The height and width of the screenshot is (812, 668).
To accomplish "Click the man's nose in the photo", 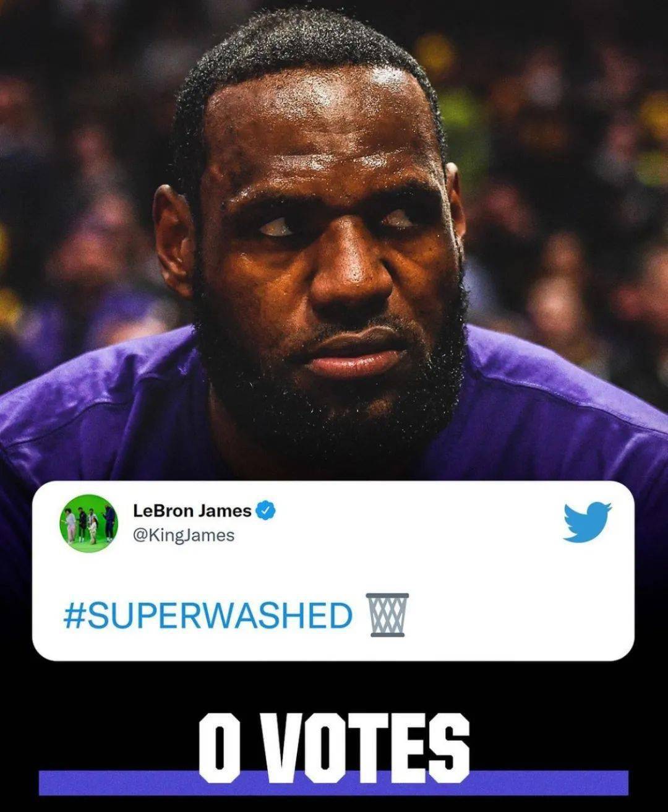I will pos(351,272).
